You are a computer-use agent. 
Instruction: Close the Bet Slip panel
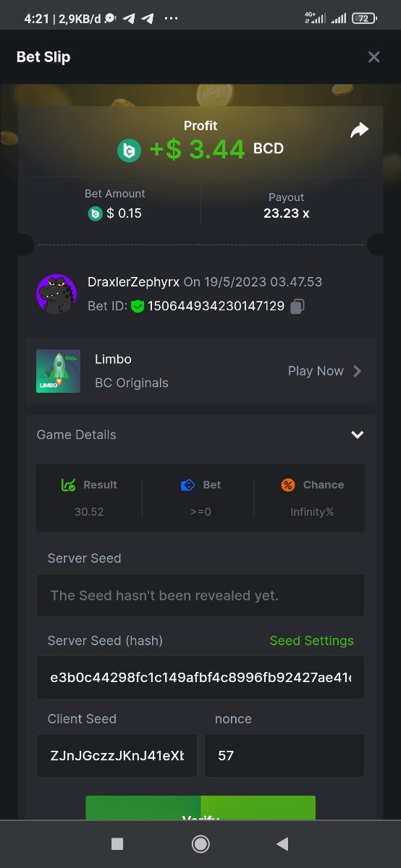373,57
